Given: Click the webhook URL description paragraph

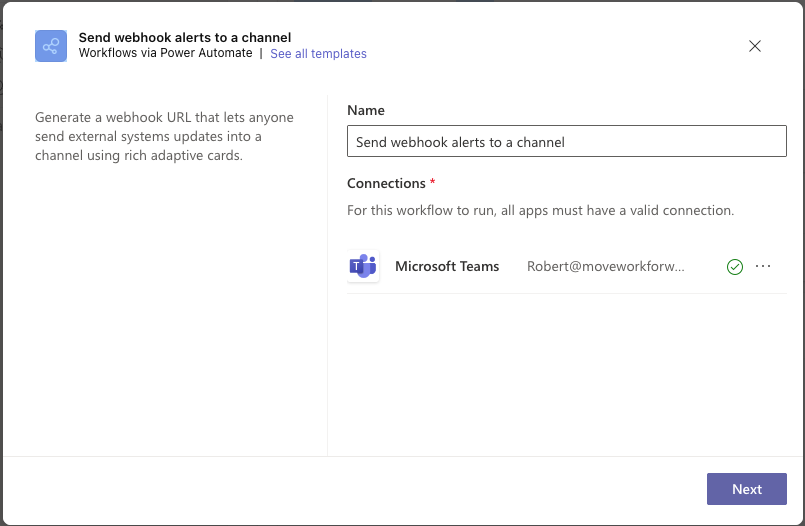Looking at the screenshot, I should click(x=164, y=136).
